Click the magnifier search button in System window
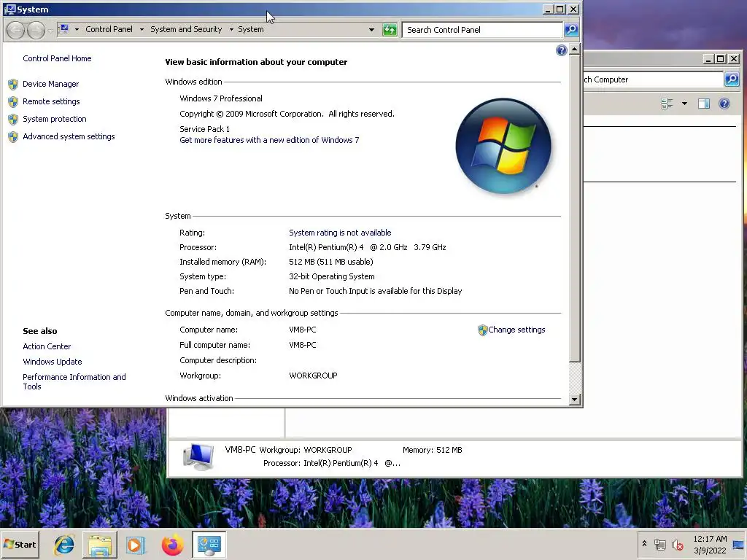The width and height of the screenshot is (747, 560). click(571, 29)
